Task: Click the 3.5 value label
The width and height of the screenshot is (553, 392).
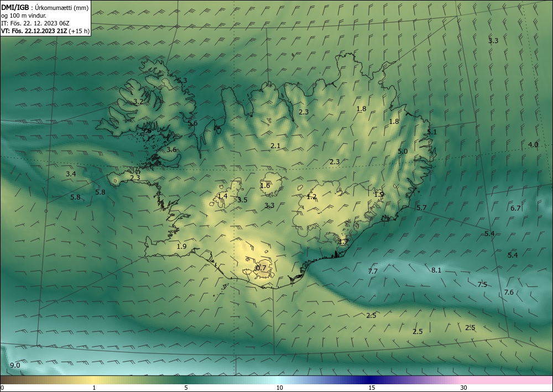Action: pos(242,200)
